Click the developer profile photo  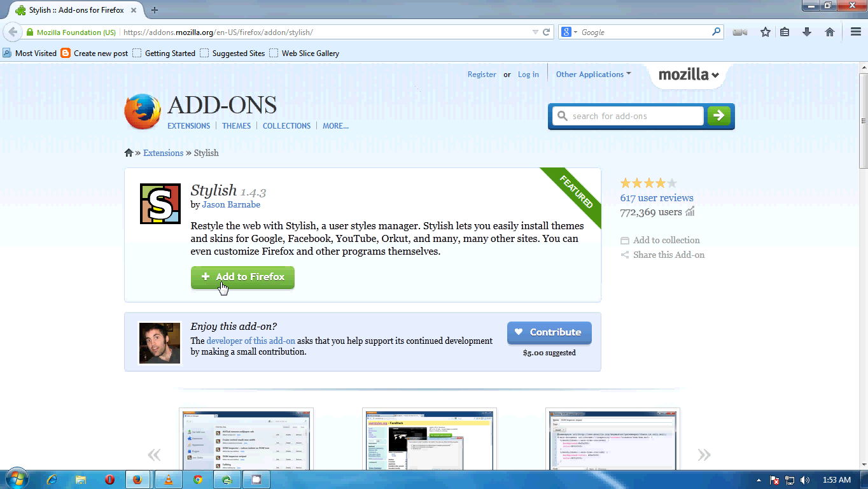(160, 343)
